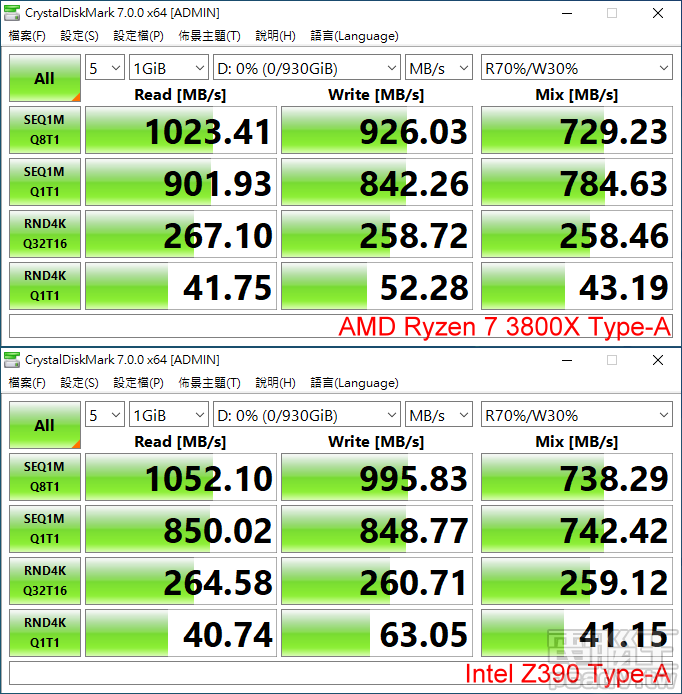This screenshot has height=694, width=682.
Task: Click mix result 742.42
Action: pos(577,529)
